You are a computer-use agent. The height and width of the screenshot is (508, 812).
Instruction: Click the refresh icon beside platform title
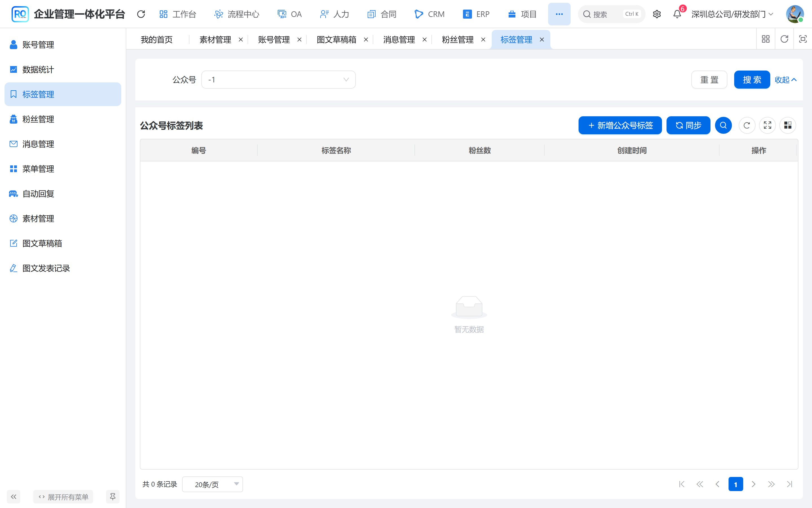coord(141,14)
